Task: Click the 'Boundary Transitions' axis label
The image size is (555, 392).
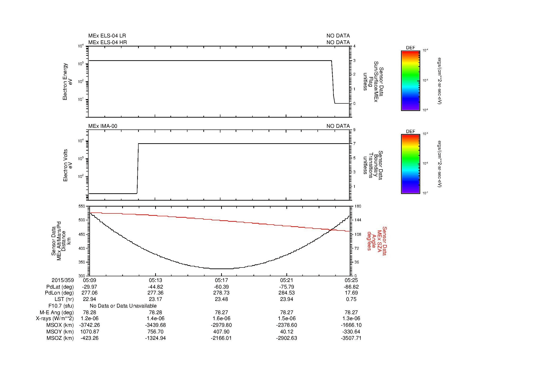Action: pos(373,165)
